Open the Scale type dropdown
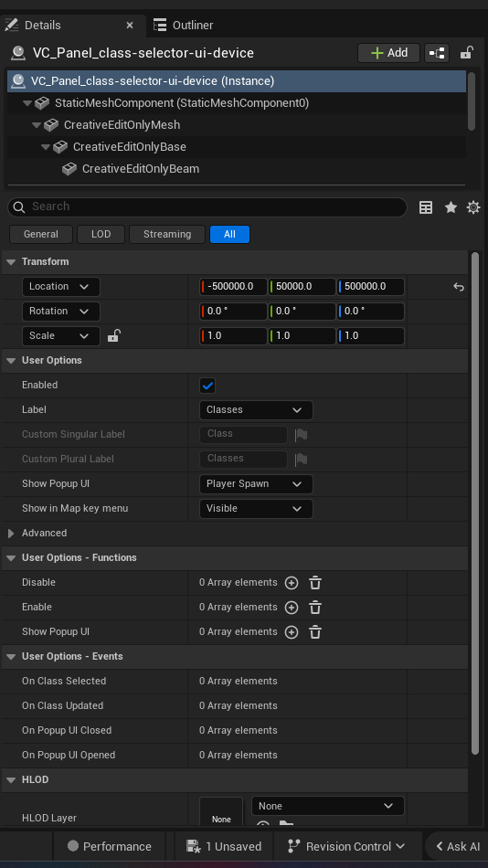 tap(61, 336)
